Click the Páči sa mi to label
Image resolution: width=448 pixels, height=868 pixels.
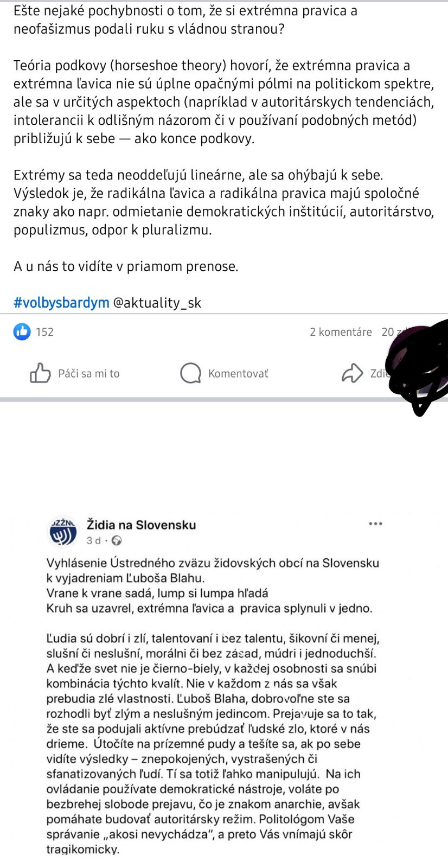(x=89, y=373)
